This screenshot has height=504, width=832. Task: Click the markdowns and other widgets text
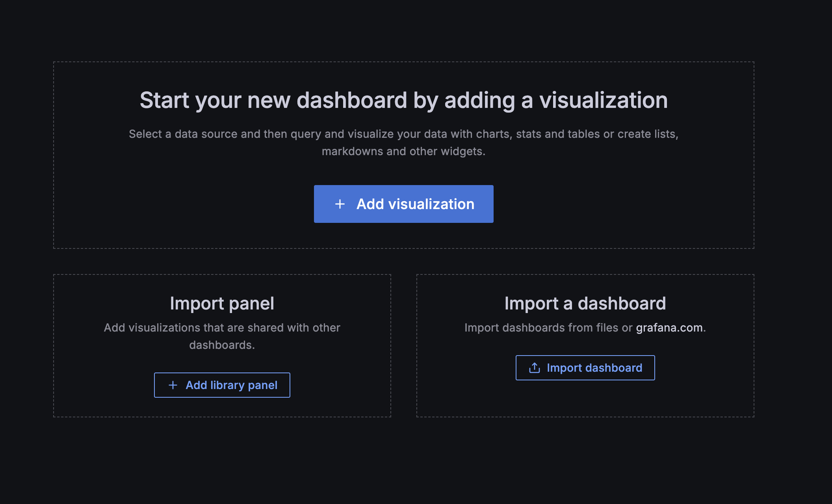pos(404,151)
